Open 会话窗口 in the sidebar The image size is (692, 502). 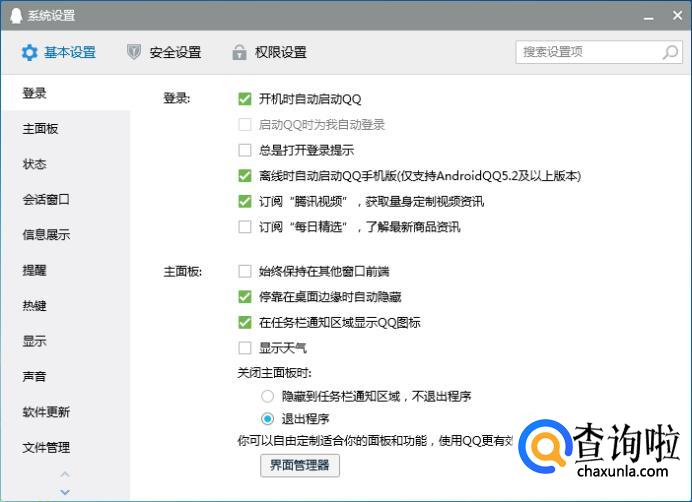coord(65,200)
